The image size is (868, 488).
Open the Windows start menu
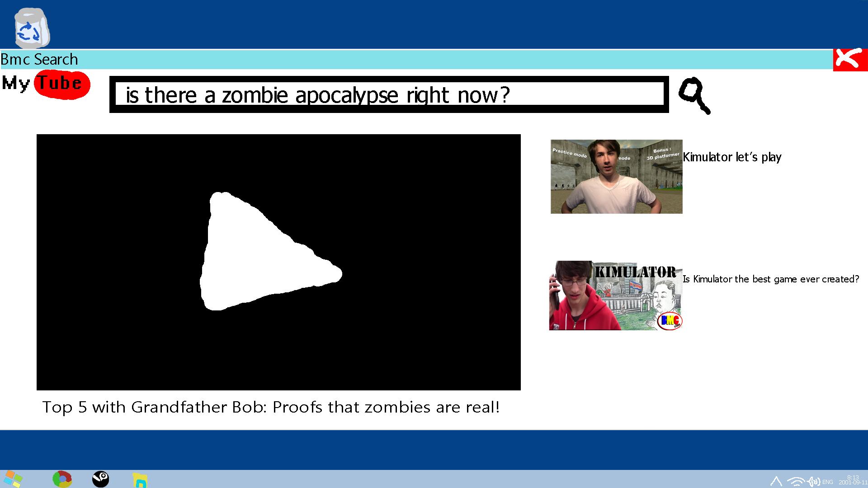(x=12, y=479)
